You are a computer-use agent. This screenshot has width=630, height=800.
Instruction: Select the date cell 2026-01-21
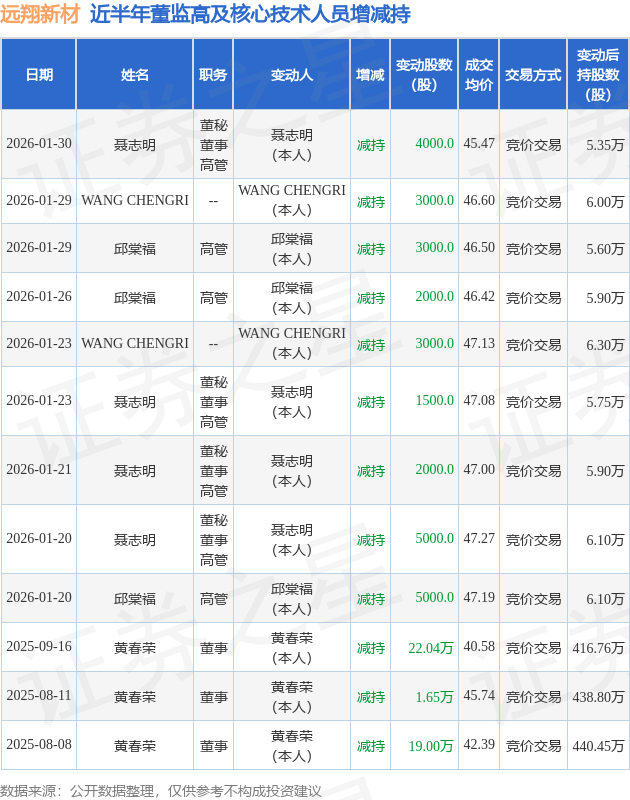click(39, 469)
